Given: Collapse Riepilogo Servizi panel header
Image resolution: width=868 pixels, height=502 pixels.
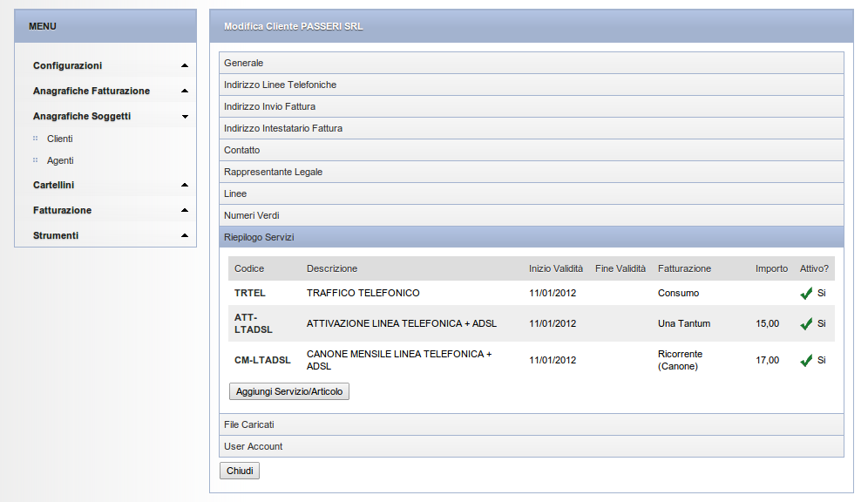Looking at the screenshot, I should 532,237.
